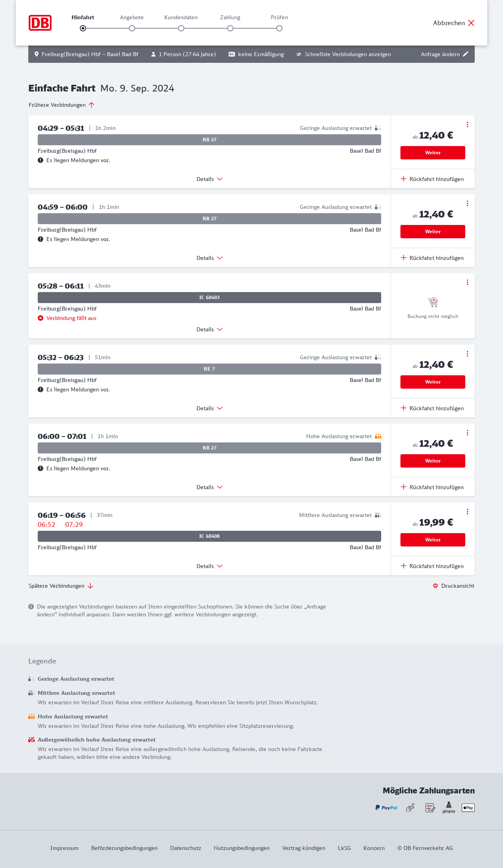
Task: Open three-dot menu for 06:19 connection
Action: click(x=467, y=512)
